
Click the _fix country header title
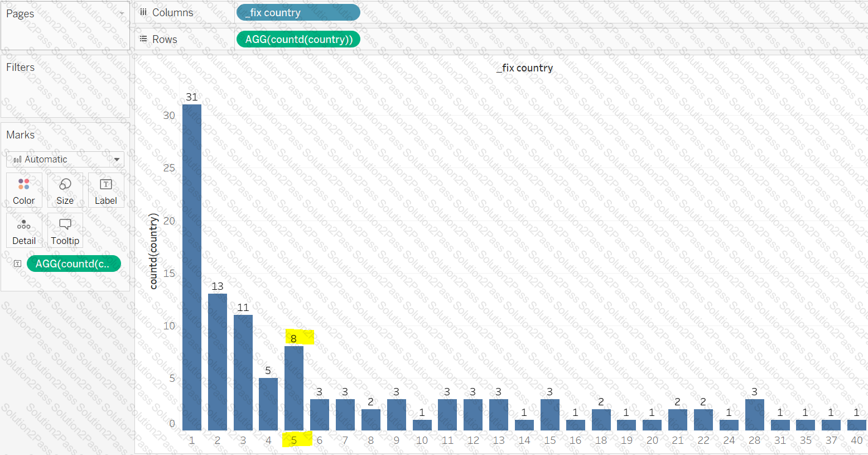tap(524, 68)
